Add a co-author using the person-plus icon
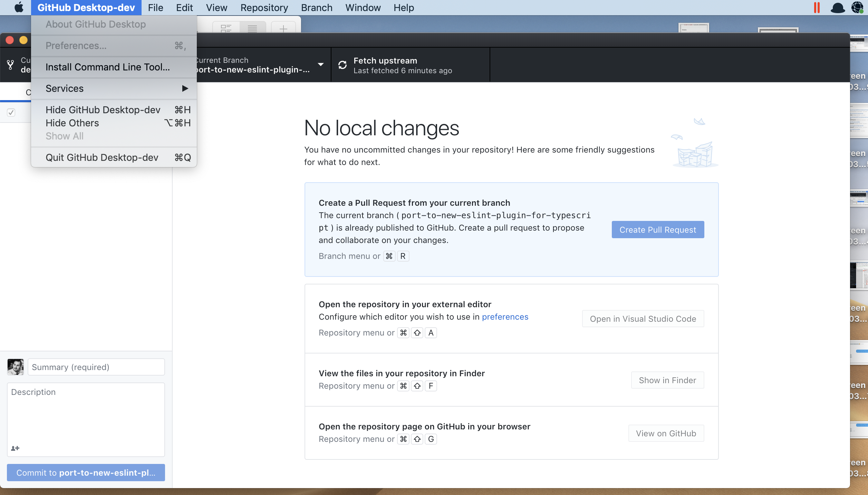This screenshot has height=495, width=868. pos(15,448)
